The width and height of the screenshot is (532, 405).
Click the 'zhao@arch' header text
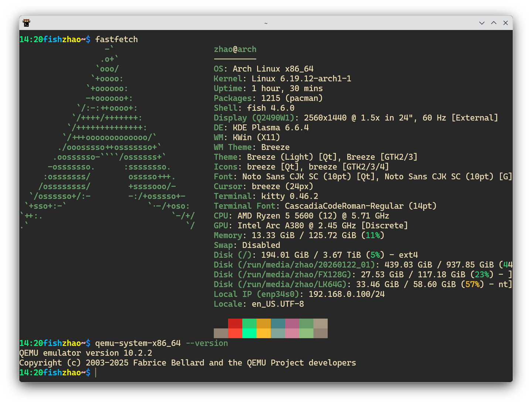(x=235, y=49)
